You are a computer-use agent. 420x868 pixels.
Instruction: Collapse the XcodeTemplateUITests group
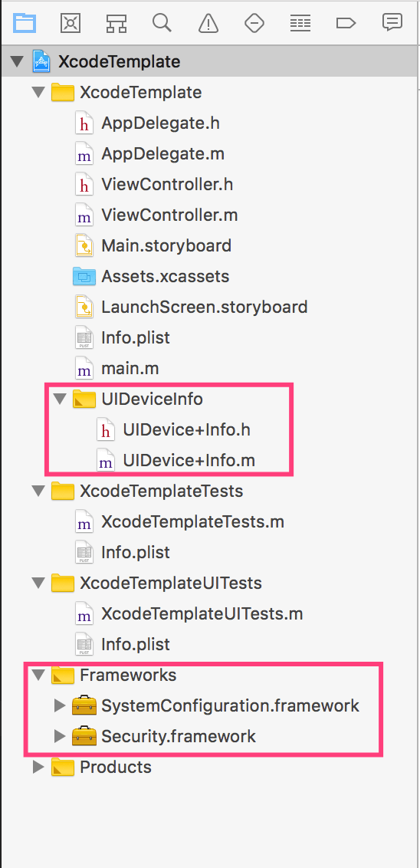point(38,582)
